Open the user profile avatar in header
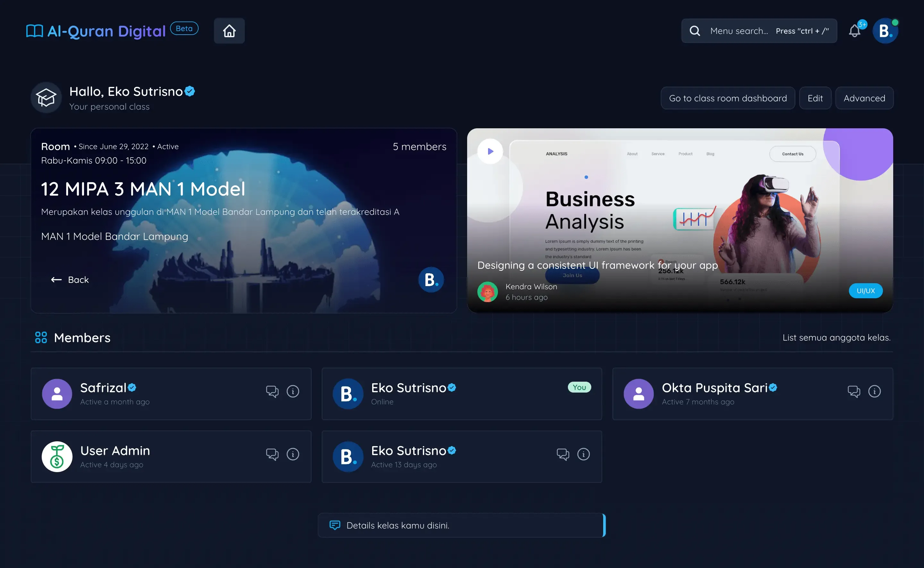 click(885, 31)
